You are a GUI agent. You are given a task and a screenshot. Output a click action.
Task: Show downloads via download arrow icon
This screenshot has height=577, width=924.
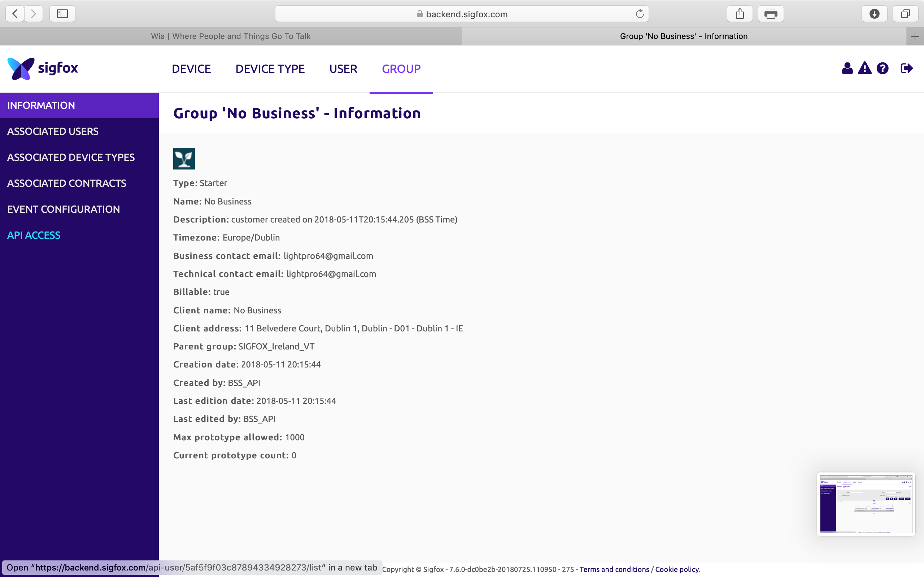(x=874, y=14)
